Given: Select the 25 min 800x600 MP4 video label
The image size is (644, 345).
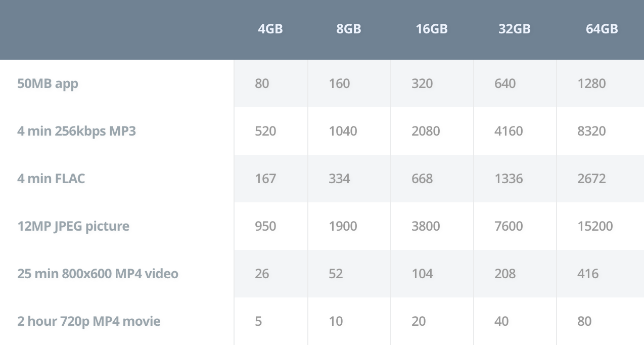Looking at the screenshot, I should click(98, 274).
